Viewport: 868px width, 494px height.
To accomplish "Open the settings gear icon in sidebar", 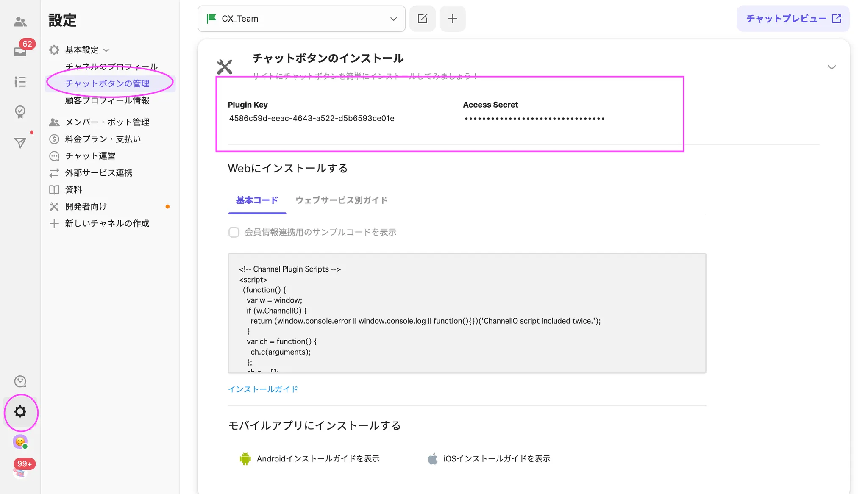I will pyautogui.click(x=20, y=412).
